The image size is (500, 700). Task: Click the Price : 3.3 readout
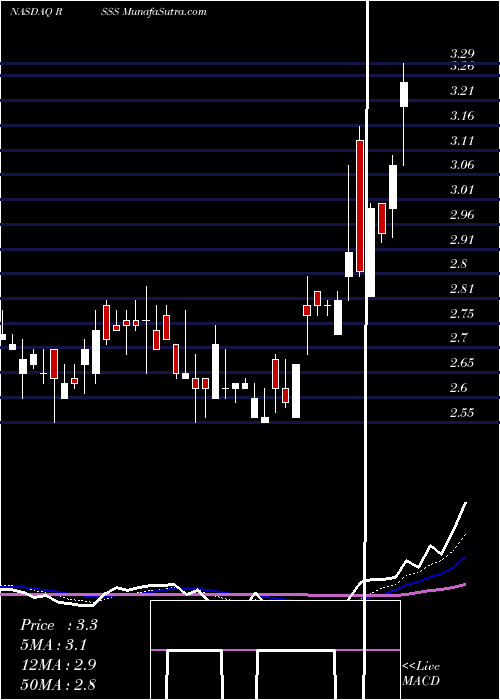coord(58,625)
